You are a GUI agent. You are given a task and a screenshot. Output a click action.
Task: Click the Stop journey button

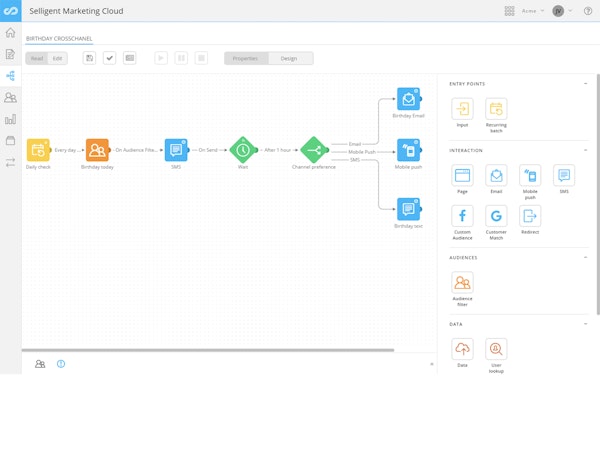(x=201, y=58)
